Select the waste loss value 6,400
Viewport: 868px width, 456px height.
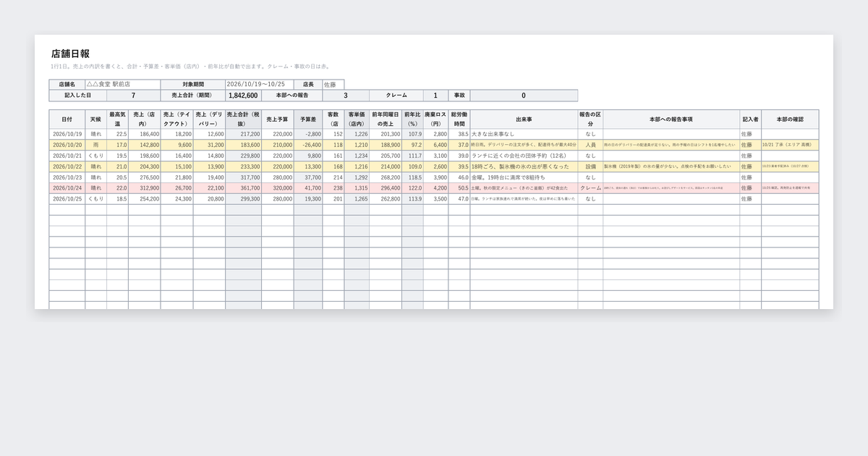(x=436, y=145)
